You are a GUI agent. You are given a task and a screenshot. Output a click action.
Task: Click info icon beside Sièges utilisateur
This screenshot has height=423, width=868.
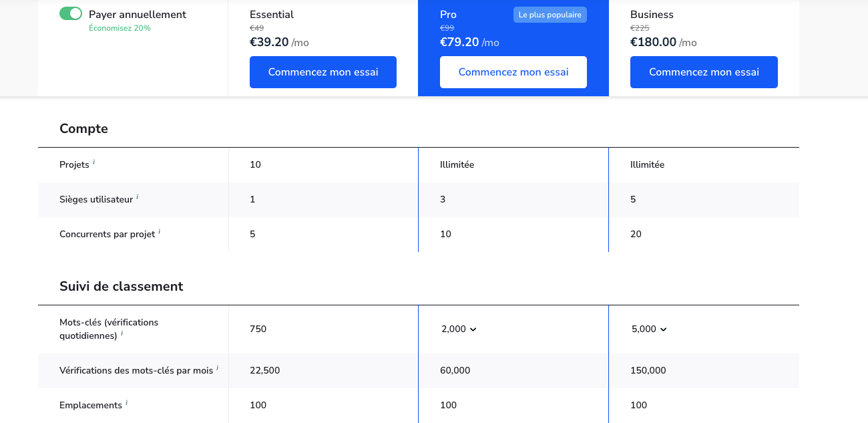click(138, 197)
